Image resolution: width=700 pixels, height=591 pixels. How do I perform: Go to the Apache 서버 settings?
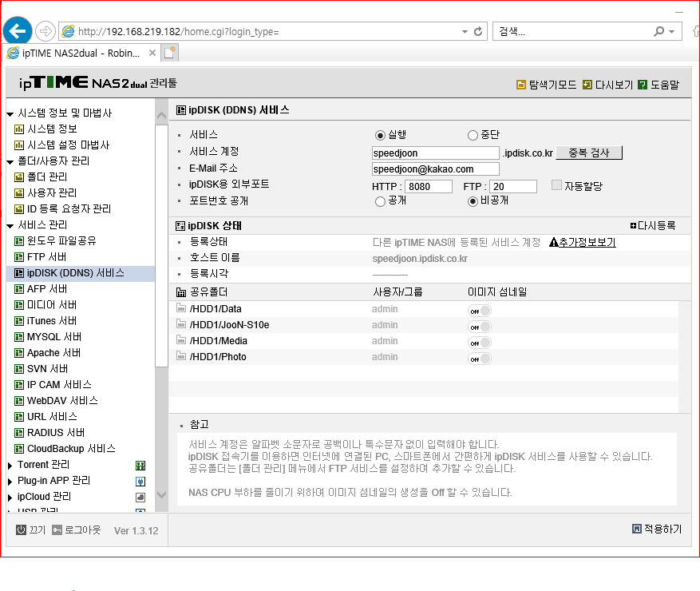pyautogui.click(x=54, y=353)
